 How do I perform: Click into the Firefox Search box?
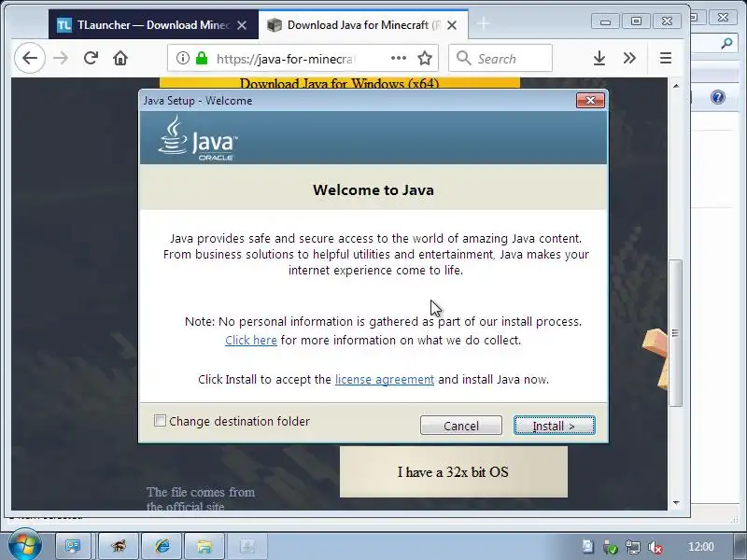click(500, 58)
